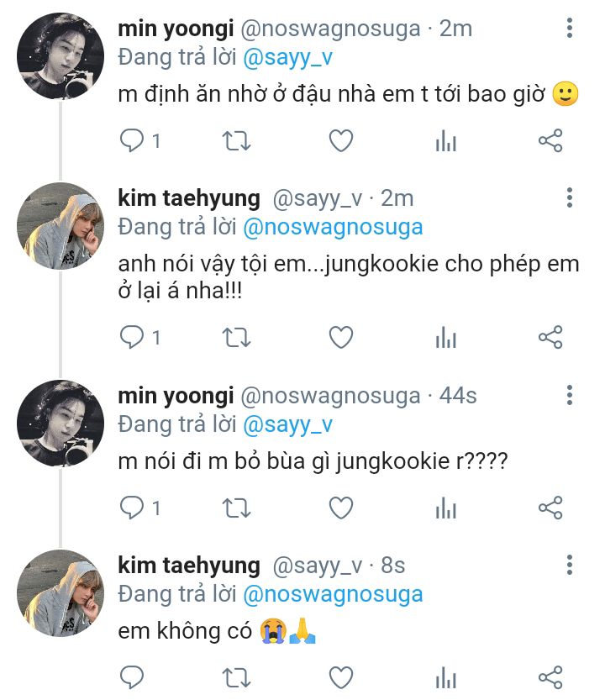This screenshot has width=605, height=700.
Task: Open more options on the 8s tweet
Action: [x=570, y=566]
